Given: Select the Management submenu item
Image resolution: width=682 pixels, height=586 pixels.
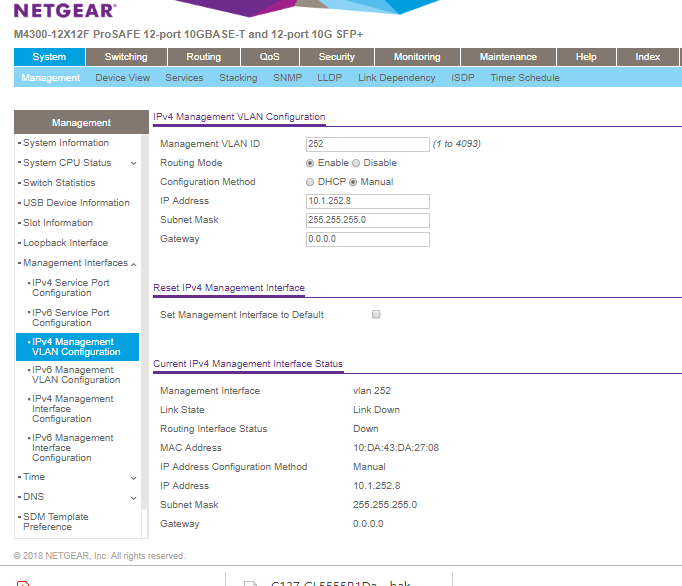Looking at the screenshot, I should (50, 78).
